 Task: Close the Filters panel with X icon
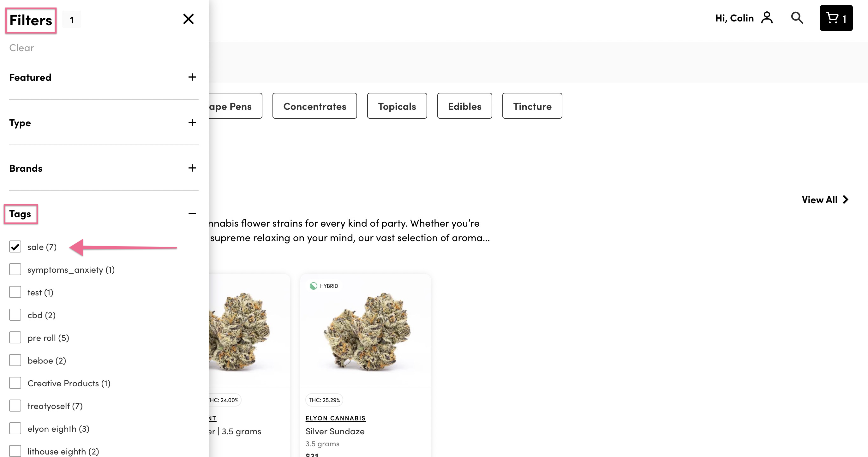[189, 19]
